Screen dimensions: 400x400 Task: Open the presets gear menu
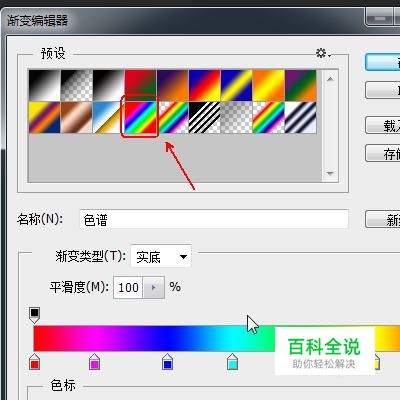click(x=323, y=53)
